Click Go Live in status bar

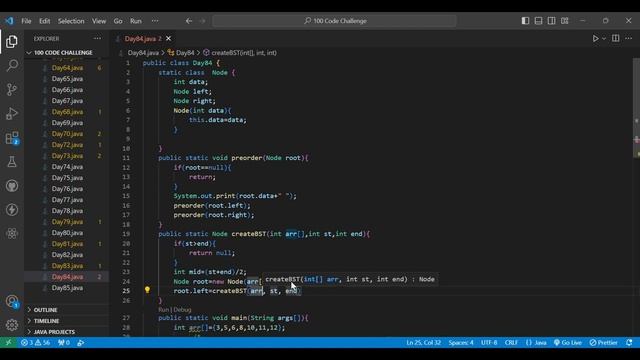point(568,342)
